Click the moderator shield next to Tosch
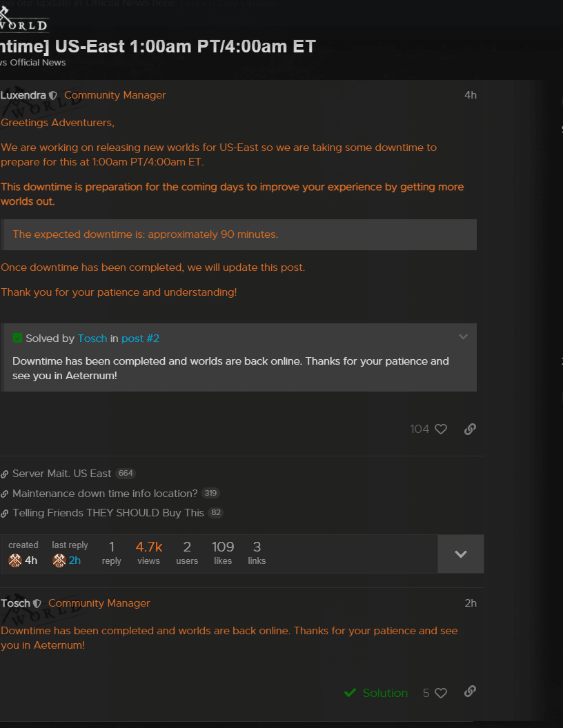The height and width of the screenshot is (728, 563). point(37,603)
